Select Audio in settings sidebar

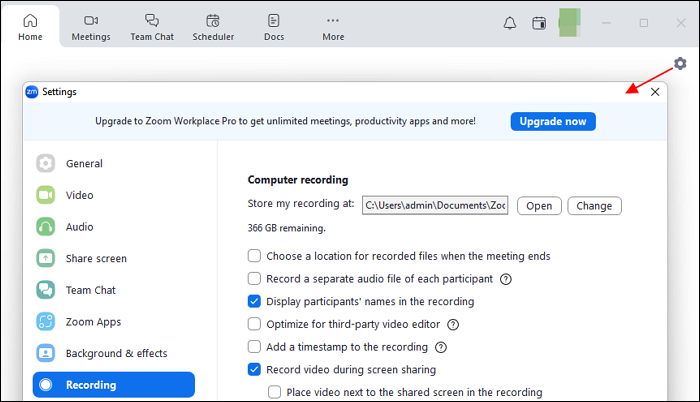point(80,227)
